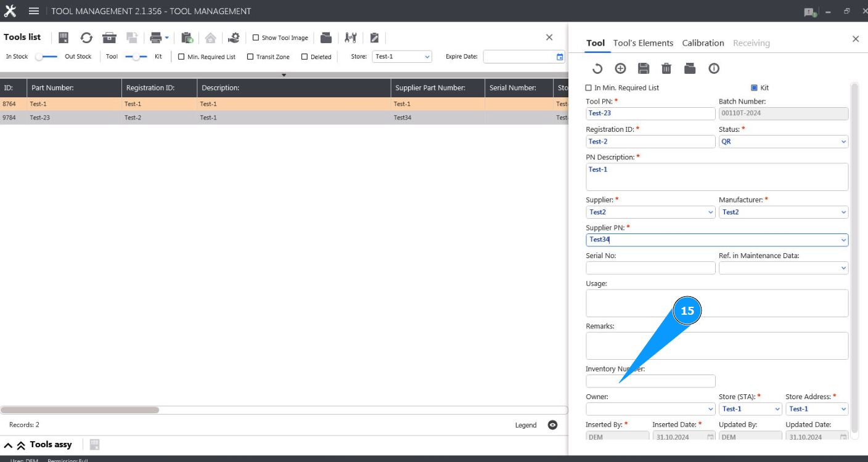The width and height of the screenshot is (868, 462).
Task: Click the Legend eye icon
Action: [x=552, y=425]
